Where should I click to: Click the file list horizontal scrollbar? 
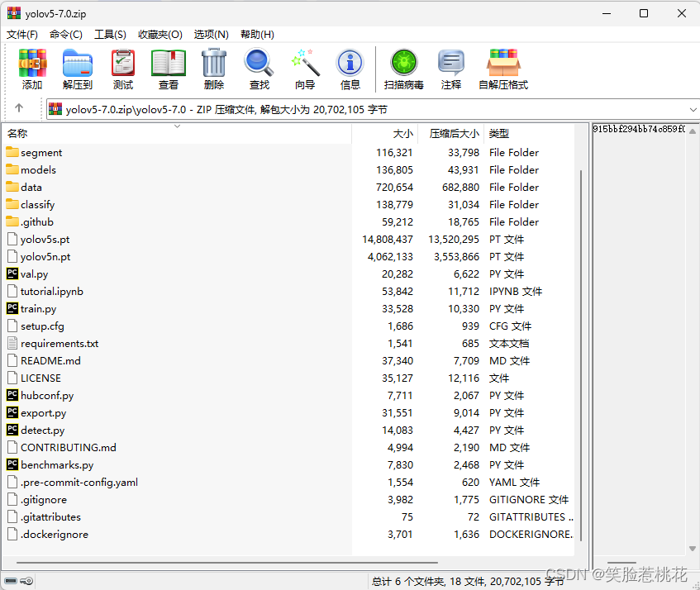[227, 563]
